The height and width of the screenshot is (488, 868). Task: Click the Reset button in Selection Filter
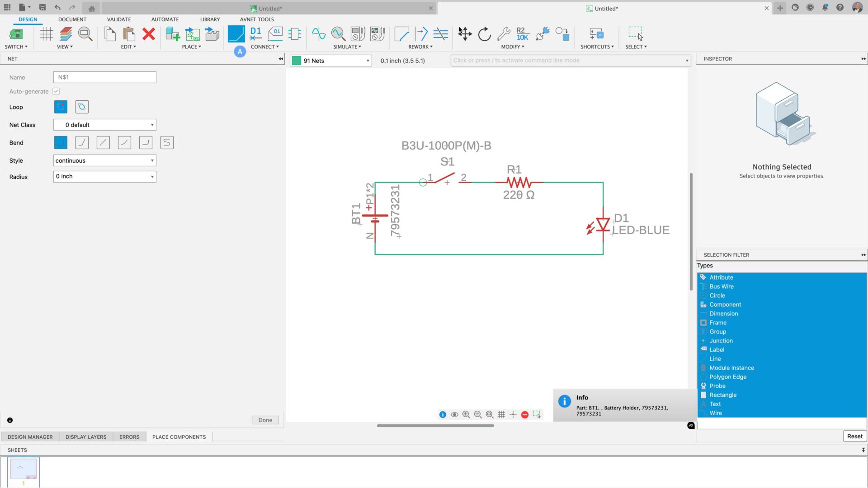pyautogui.click(x=854, y=436)
